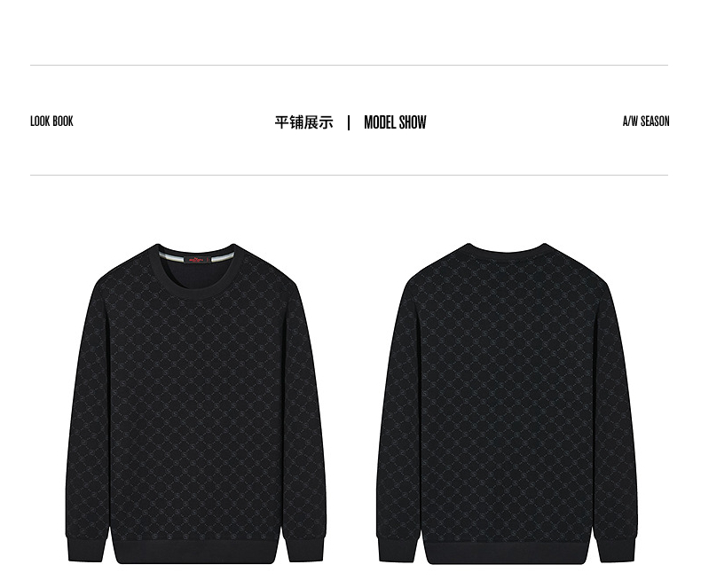Screen dimensions: 701x588
Task: Click the red brand label inside the collar
Action: point(196,260)
